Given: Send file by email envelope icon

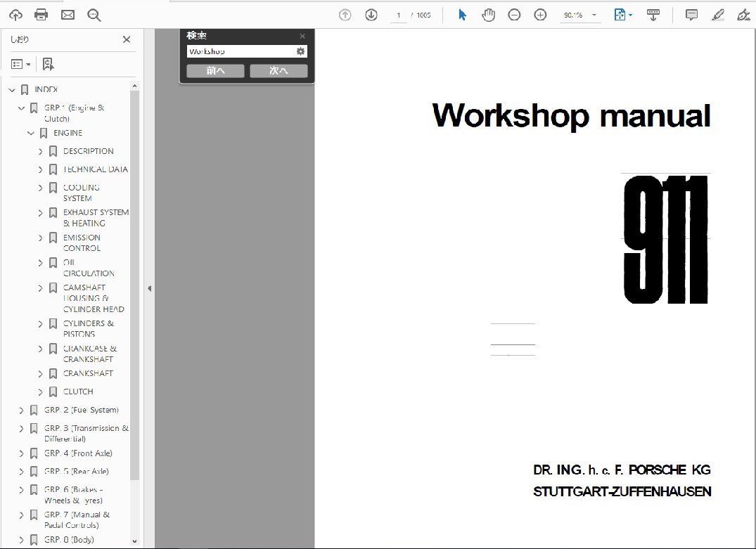Looking at the screenshot, I should (x=68, y=15).
